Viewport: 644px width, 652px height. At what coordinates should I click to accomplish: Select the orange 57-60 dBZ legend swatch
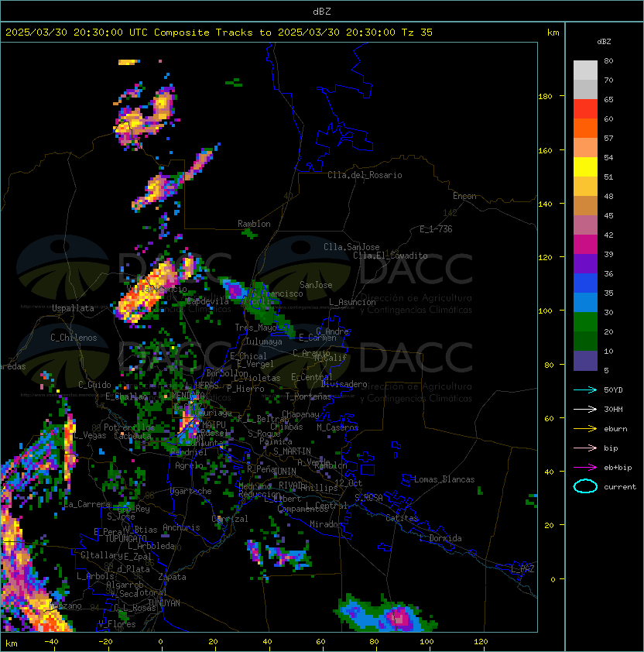(585, 129)
